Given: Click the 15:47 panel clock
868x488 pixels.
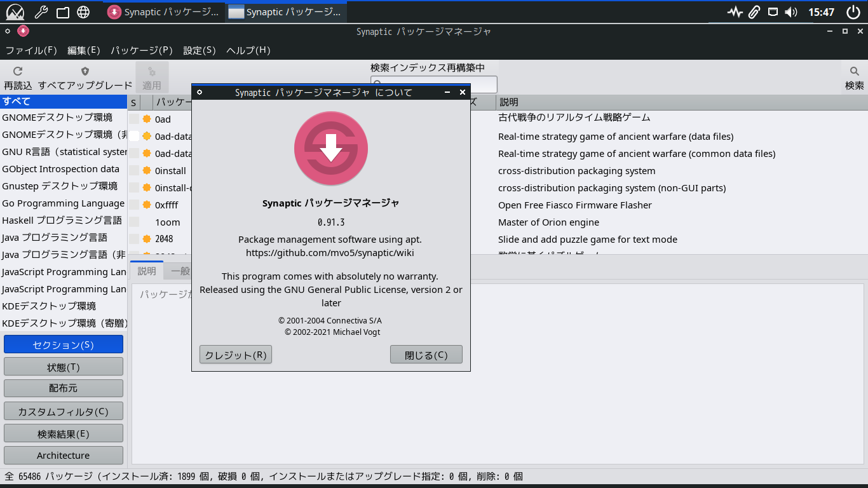Looking at the screenshot, I should [821, 12].
